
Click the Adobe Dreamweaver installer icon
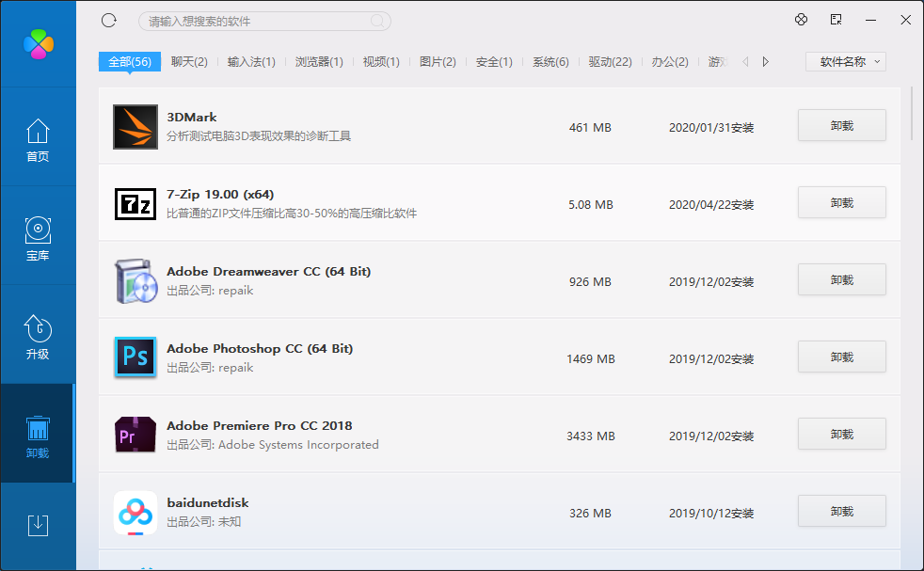[x=136, y=281]
